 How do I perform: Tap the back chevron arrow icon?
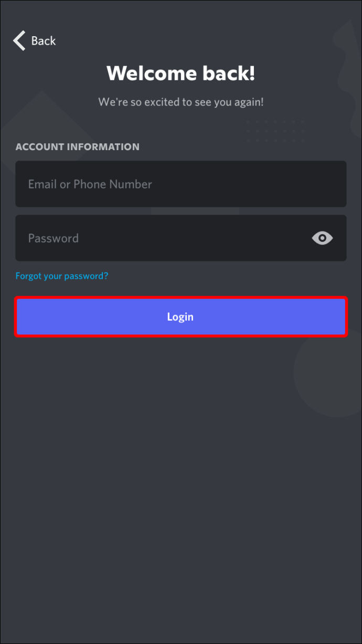pos(19,40)
